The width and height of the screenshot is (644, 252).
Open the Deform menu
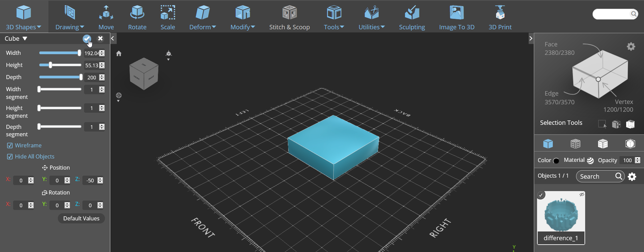[x=202, y=17]
